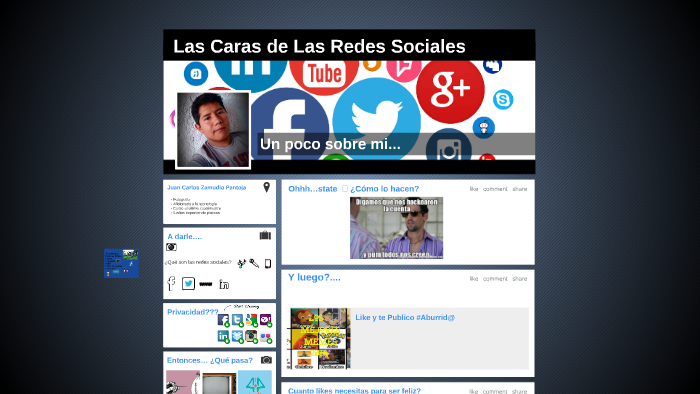Click the camera icon beside Entonces ¿Qué pasa?
Viewport: 700px width, 394px height.
click(267, 360)
